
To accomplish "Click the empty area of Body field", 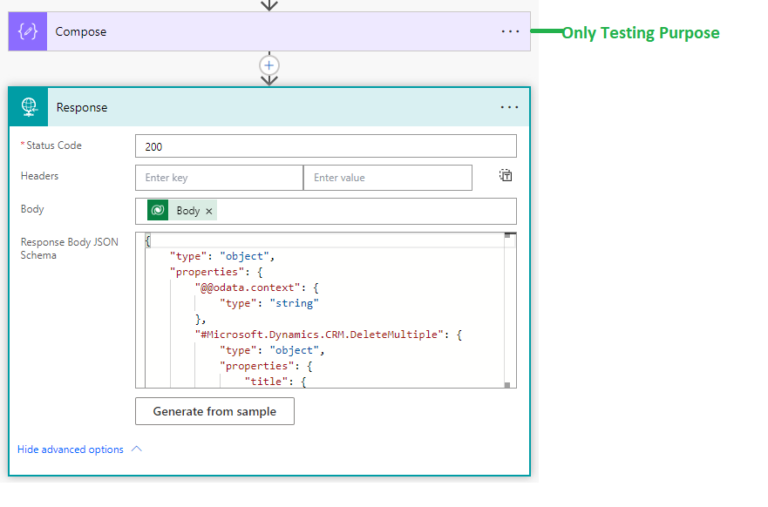I will (x=365, y=211).
